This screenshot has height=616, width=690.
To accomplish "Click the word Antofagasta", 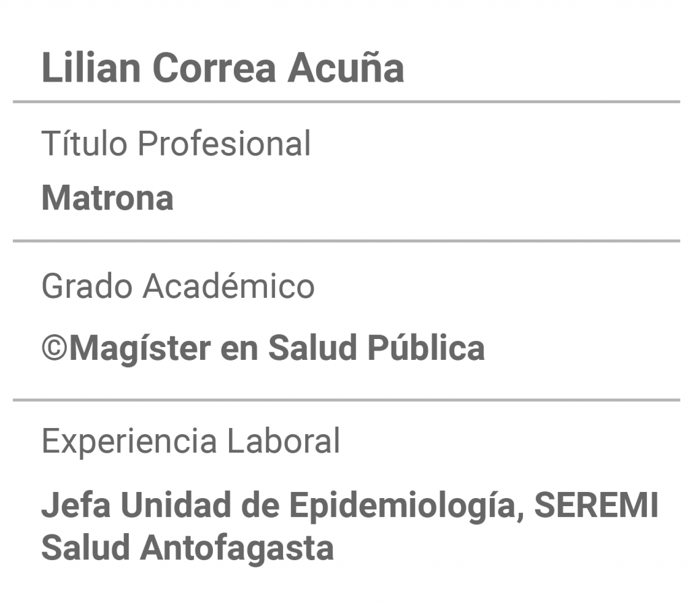I will (237, 548).
